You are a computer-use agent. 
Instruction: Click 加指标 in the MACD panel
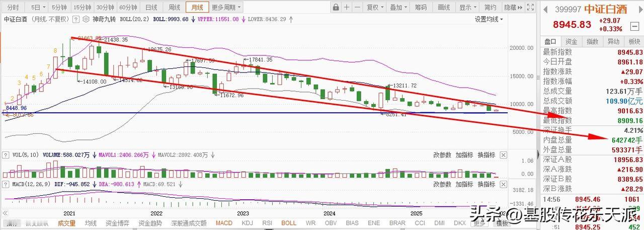click(464, 185)
